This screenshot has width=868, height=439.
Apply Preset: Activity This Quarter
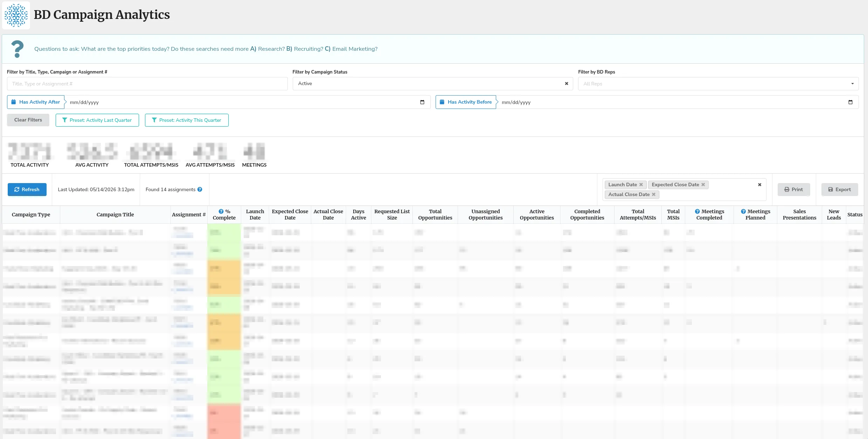pyautogui.click(x=187, y=120)
